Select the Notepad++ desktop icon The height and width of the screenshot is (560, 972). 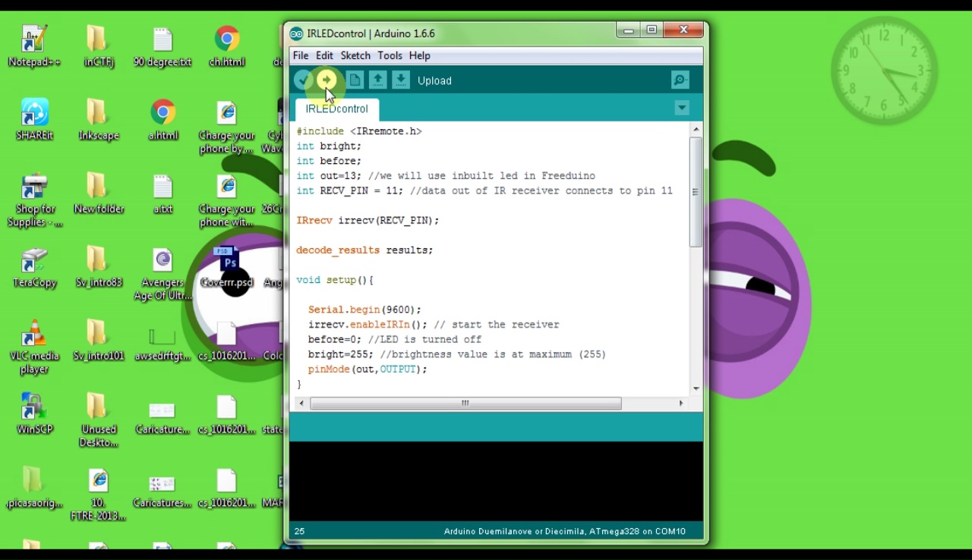pos(34,46)
